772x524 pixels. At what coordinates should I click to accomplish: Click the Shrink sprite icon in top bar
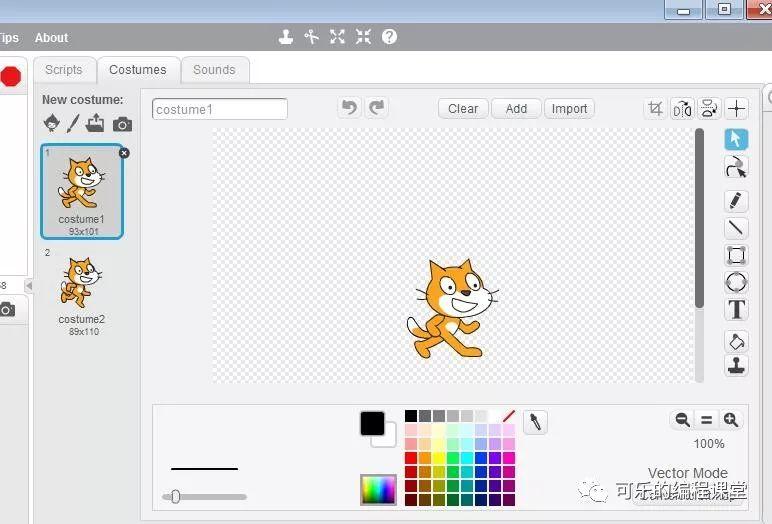(x=363, y=36)
